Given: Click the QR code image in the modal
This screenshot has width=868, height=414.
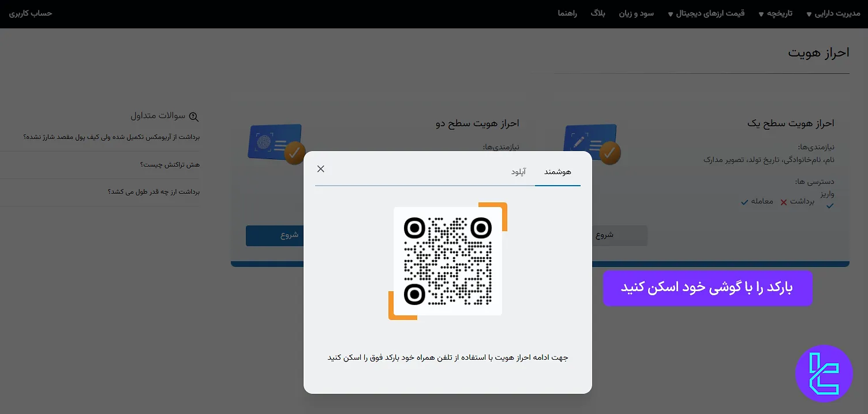Looking at the screenshot, I should pyautogui.click(x=447, y=261).
